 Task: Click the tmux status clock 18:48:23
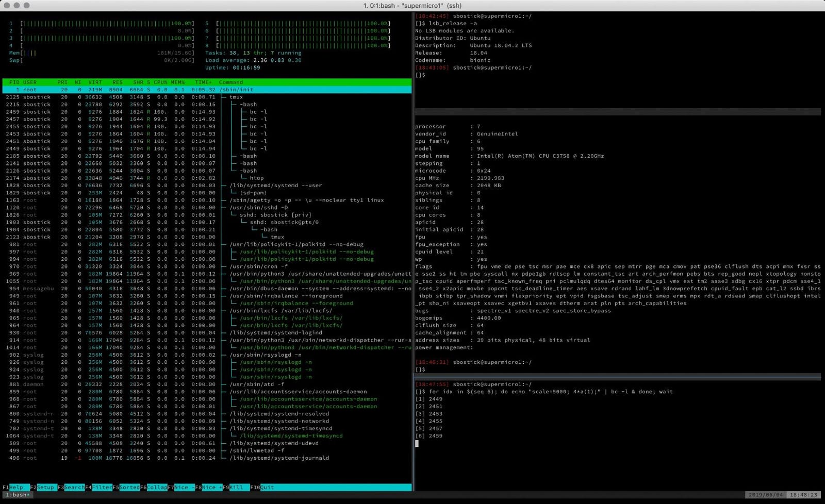coord(803,495)
